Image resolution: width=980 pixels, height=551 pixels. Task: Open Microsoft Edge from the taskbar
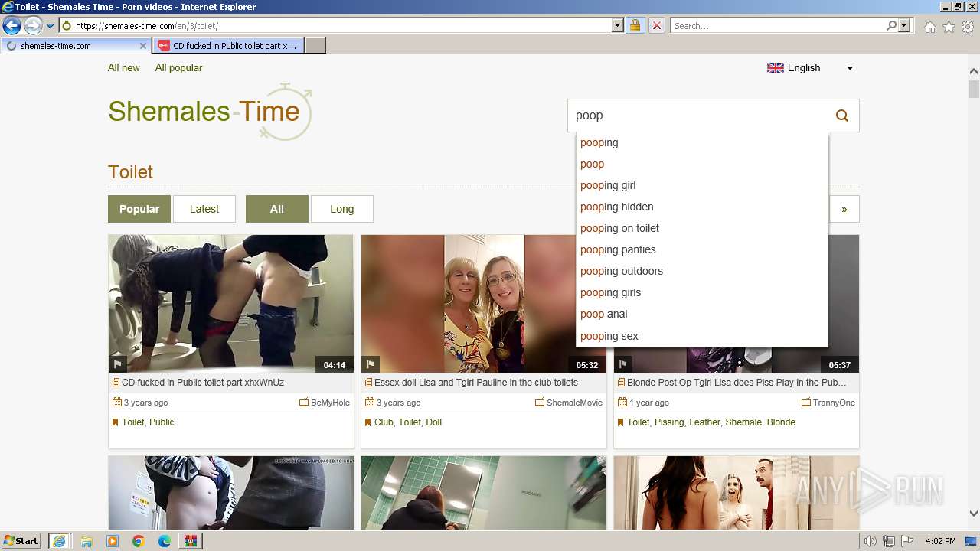(x=165, y=541)
